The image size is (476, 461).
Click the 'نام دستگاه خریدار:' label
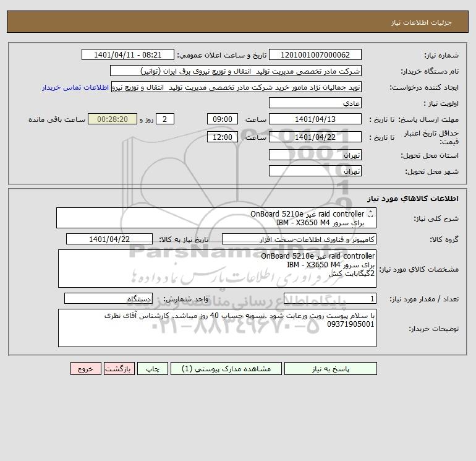[430, 71]
